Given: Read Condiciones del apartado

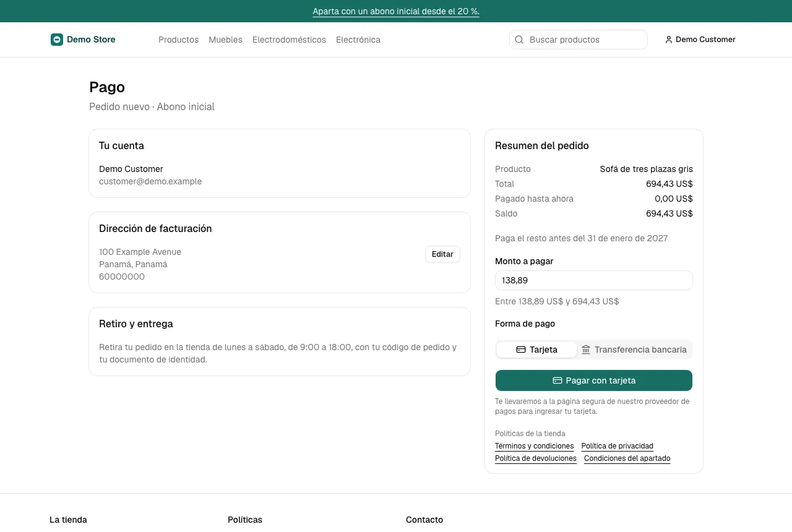Looking at the screenshot, I should (x=627, y=458).
